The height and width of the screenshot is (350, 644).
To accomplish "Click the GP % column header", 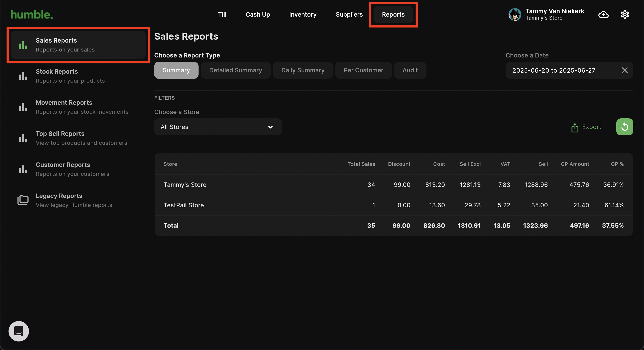I will [x=617, y=164].
